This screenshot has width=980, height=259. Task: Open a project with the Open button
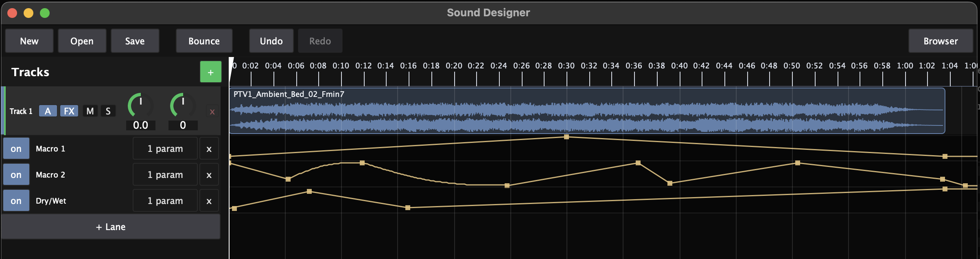82,41
